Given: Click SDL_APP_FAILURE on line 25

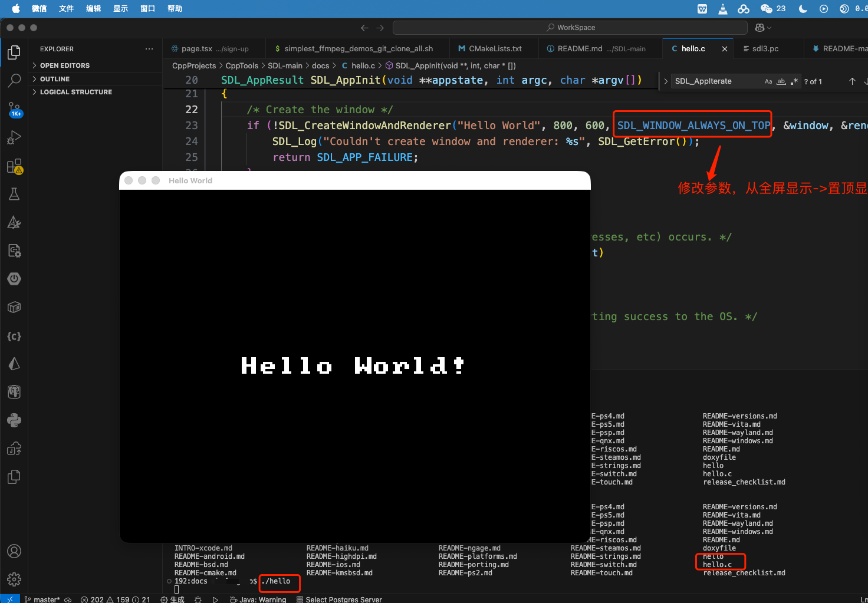Looking at the screenshot, I should click(x=364, y=157).
